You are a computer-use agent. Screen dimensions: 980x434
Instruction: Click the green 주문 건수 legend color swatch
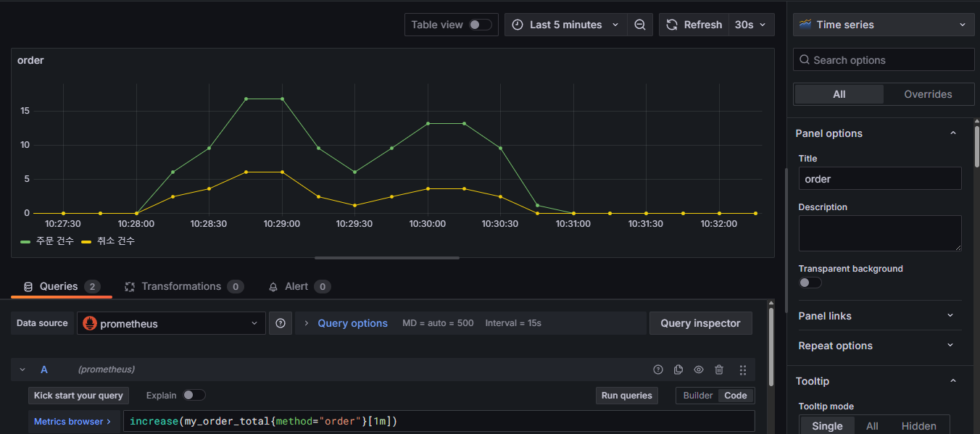coord(25,241)
